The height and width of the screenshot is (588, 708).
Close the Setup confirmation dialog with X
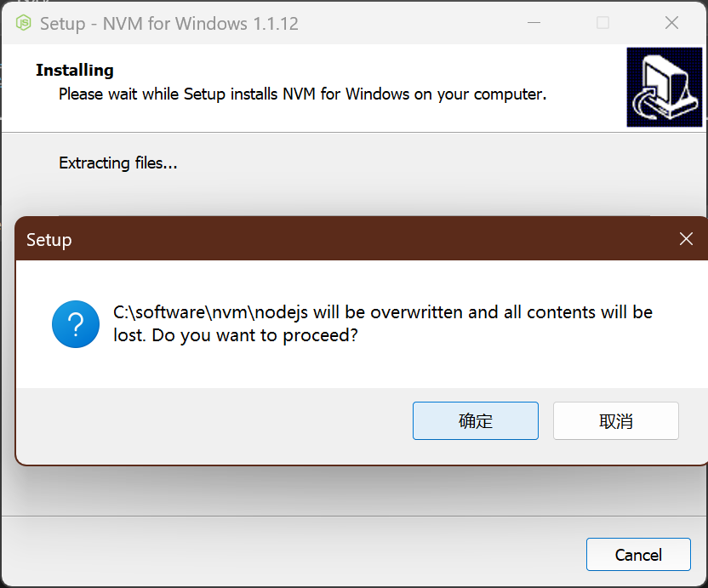686,239
